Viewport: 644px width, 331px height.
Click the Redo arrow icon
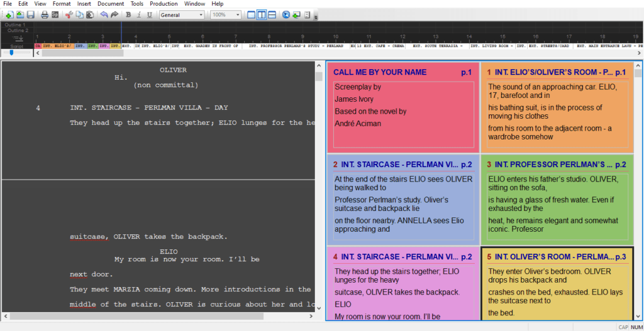pos(114,14)
